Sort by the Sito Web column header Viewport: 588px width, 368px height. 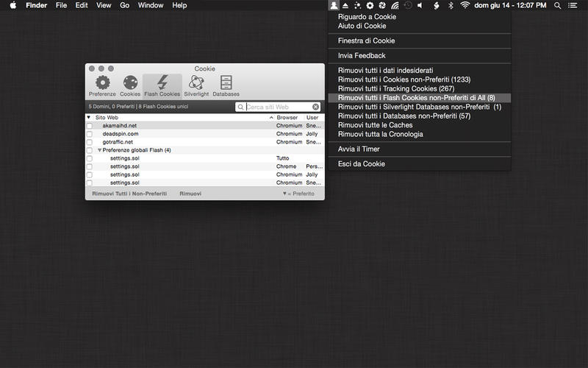tap(107, 118)
